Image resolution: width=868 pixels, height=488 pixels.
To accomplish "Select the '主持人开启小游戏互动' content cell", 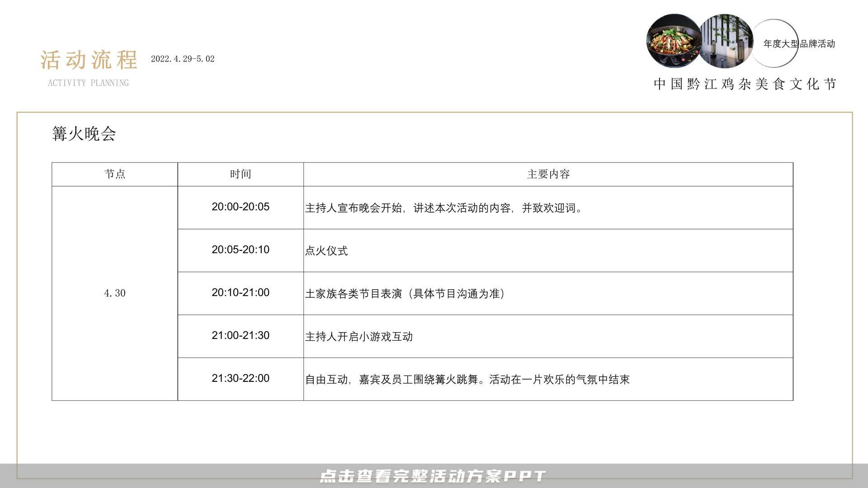I will click(x=548, y=336).
